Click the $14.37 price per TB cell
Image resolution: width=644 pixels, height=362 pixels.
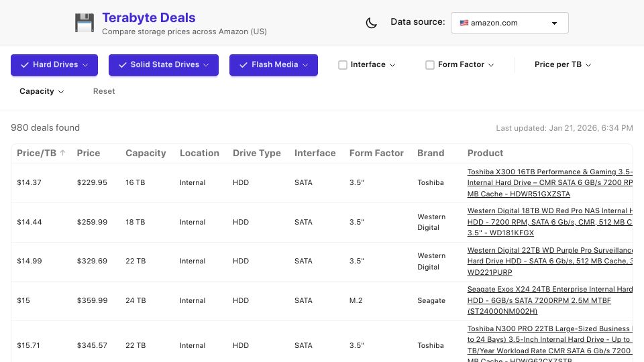coord(29,182)
